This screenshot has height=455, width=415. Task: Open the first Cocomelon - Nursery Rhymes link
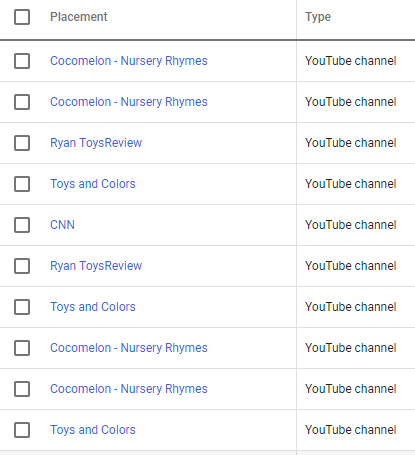click(x=129, y=61)
